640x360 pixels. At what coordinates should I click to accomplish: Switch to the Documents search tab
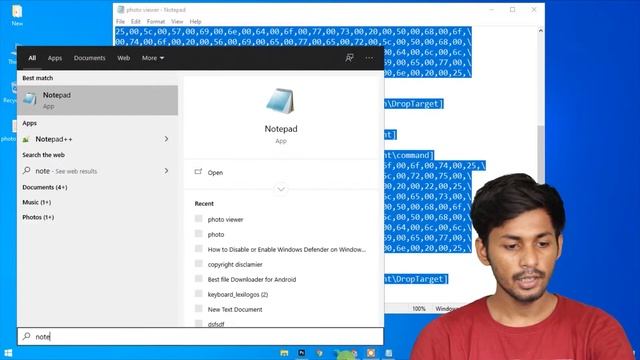(89, 58)
